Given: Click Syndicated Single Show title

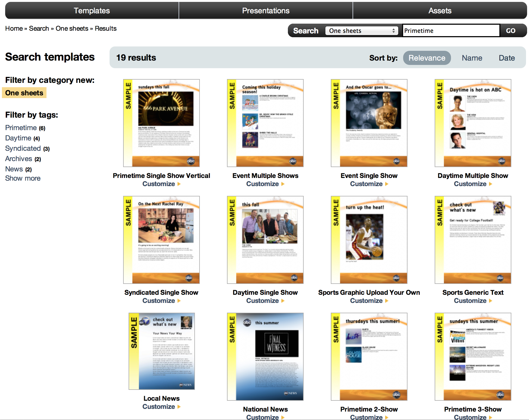Looking at the screenshot, I should [161, 293].
